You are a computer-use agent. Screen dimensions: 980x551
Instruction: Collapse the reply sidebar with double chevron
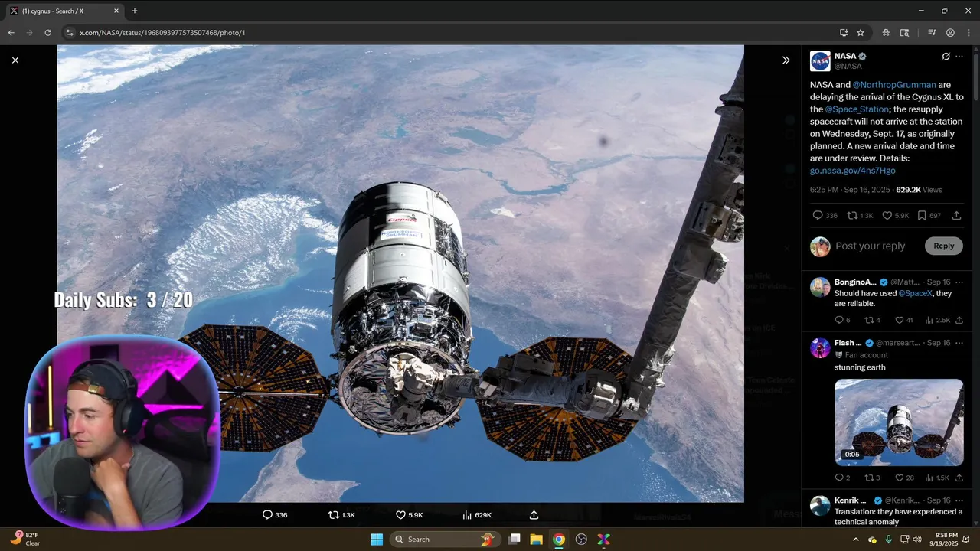pyautogui.click(x=786, y=60)
